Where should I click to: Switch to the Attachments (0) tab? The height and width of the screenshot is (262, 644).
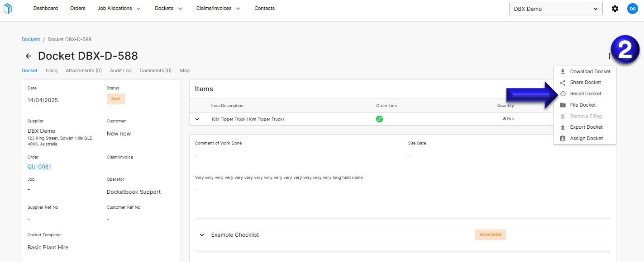[84, 70]
